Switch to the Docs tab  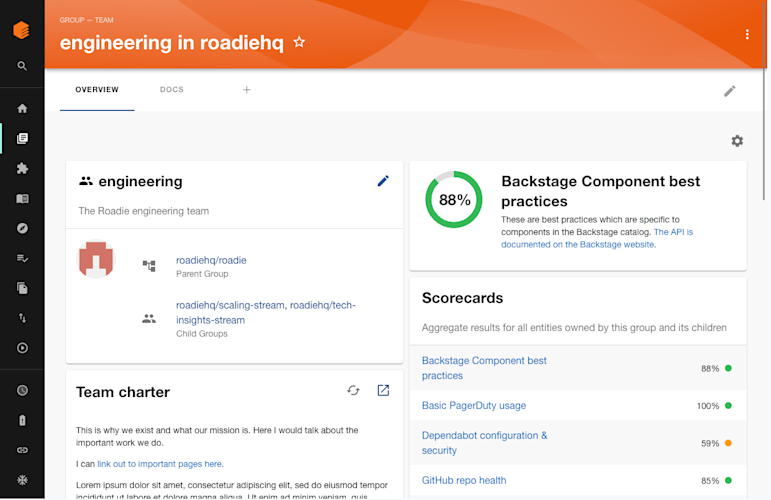(x=172, y=89)
